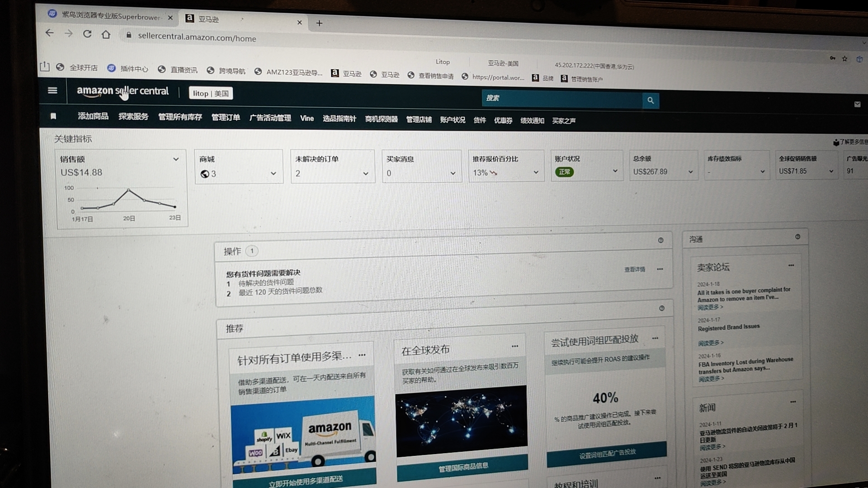
Task: Click the bookmark star icon in browser
Action: 844,59
